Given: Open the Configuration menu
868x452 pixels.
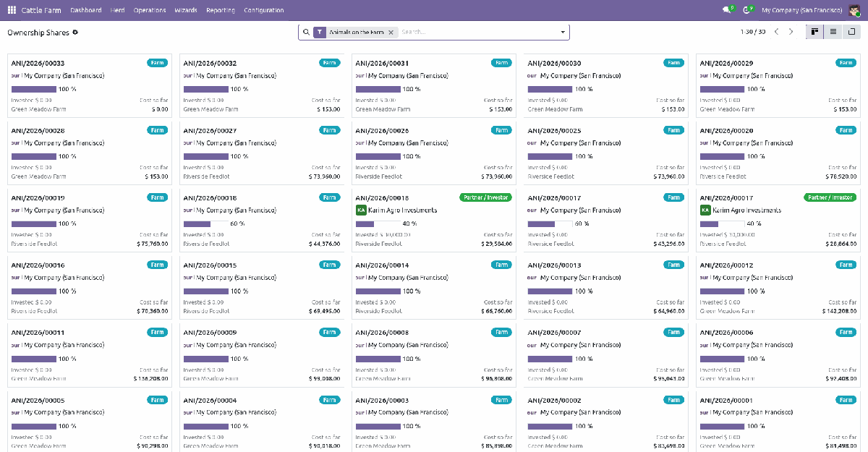Looking at the screenshot, I should coord(264,10).
